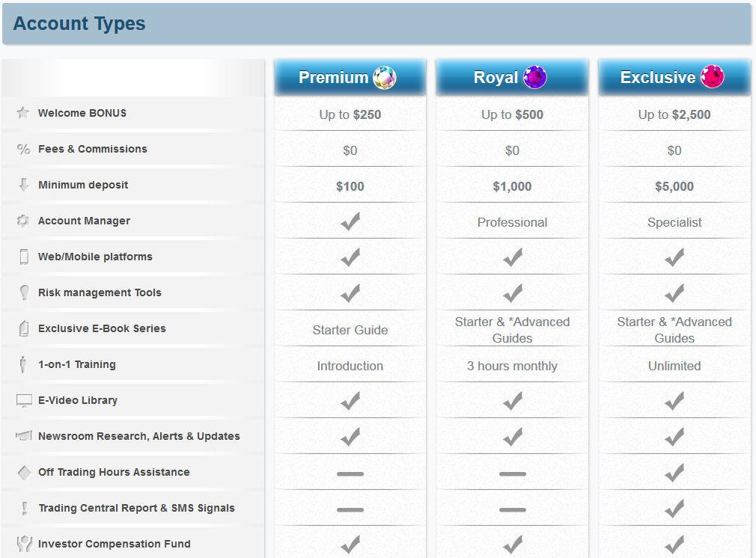Click the Royal Trading Central Report dash
756x558 pixels.
(x=513, y=509)
